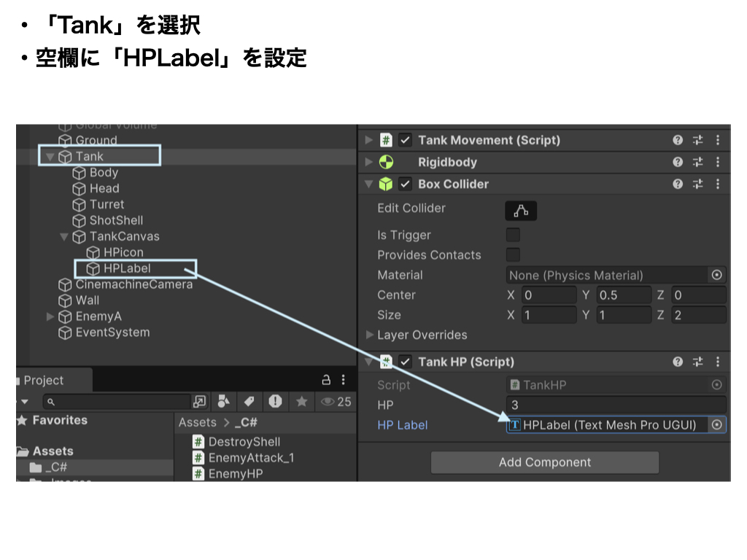Screen dimensions: 747x560
Task: Open the Material object picker circle
Action: (x=716, y=275)
